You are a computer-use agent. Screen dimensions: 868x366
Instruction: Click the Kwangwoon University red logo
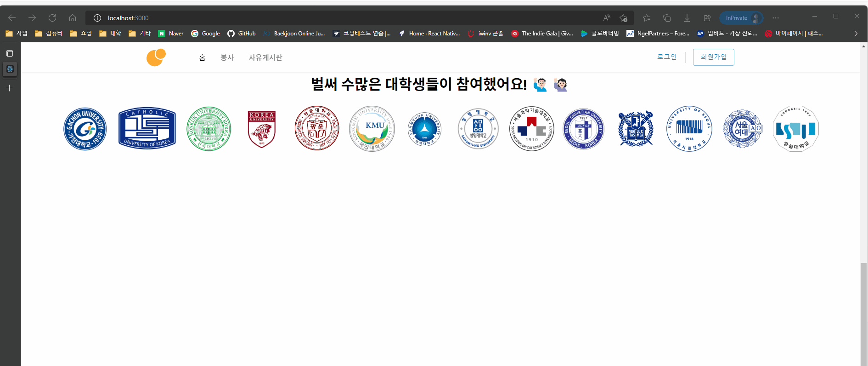317,128
